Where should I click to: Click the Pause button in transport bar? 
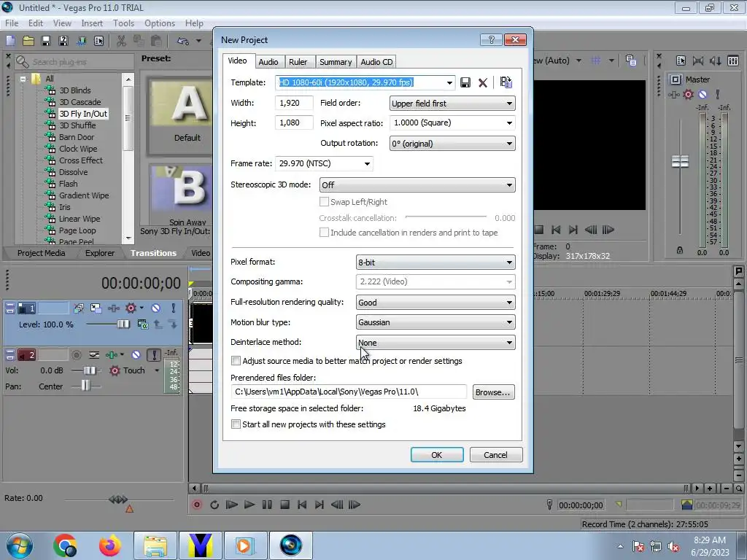point(267,505)
